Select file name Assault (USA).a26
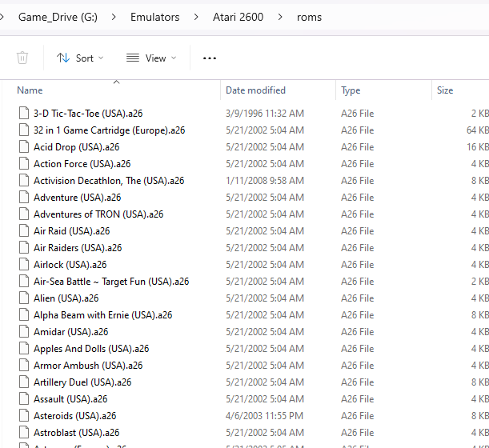 [70, 400]
